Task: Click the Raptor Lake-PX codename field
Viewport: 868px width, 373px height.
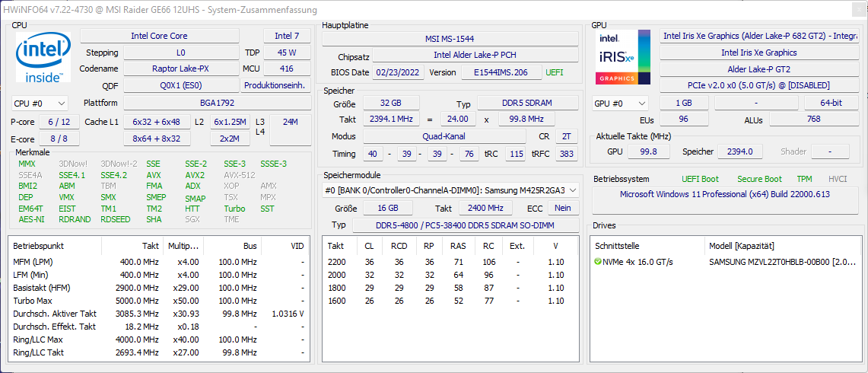Action: click(181, 69)
